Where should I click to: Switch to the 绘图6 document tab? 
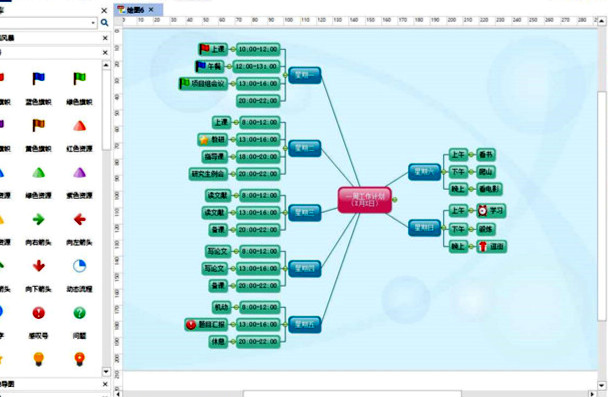click(135, 10)
